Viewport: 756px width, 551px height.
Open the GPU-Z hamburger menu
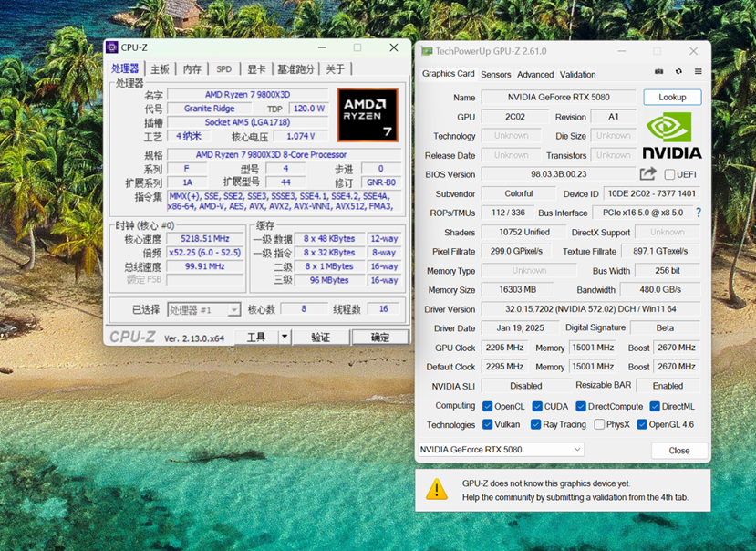[x=698, y=72]
